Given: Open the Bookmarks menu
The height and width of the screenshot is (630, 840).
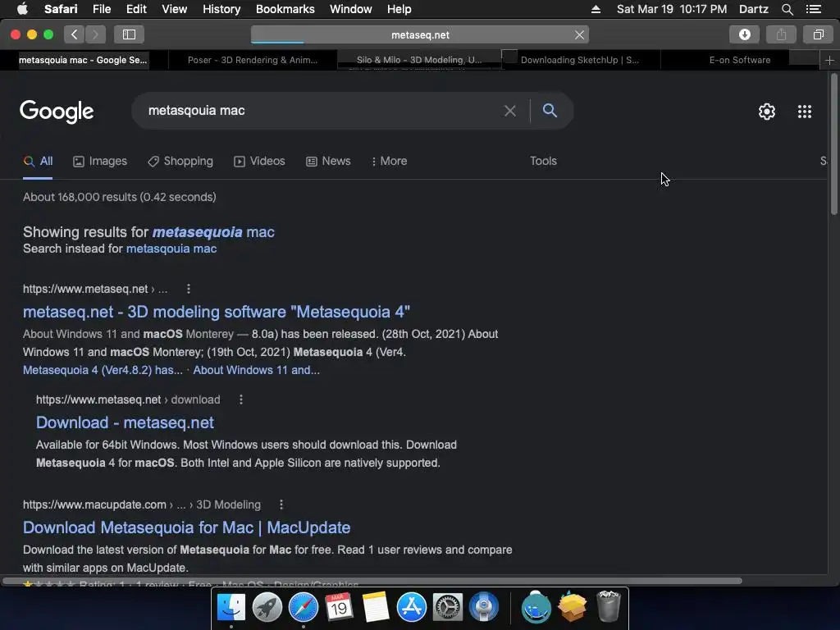Looking at the screenshot, I should click(285, 9).
